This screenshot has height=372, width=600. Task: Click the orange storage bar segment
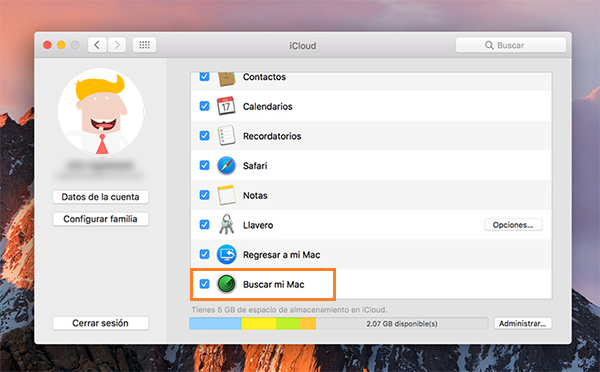(308, 323)
